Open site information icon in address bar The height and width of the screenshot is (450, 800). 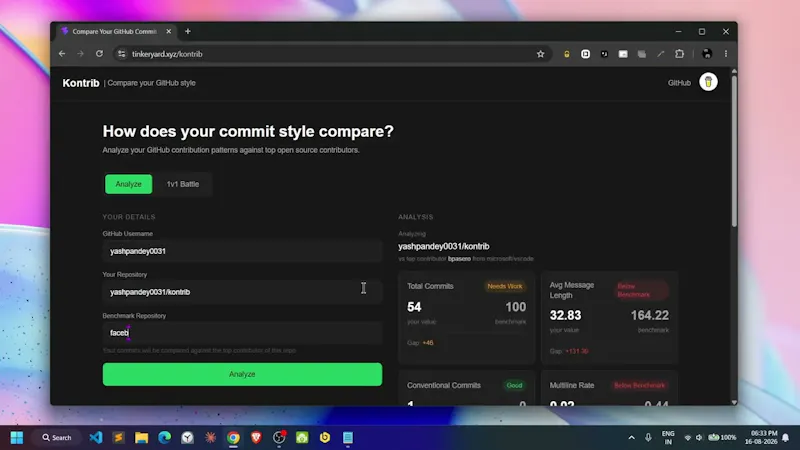(121, 54)
